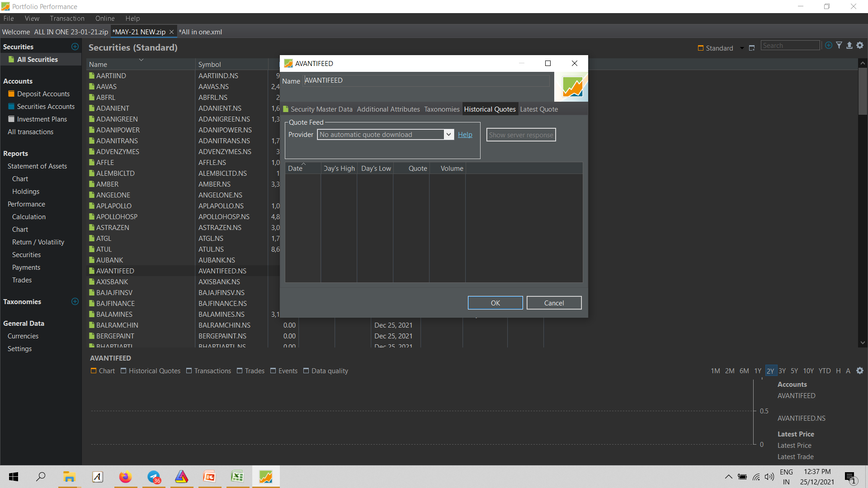Click the new view window icon

pos(752,48)
